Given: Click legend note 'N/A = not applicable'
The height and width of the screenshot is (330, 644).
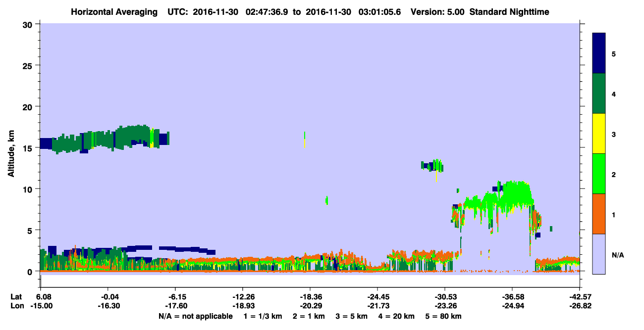Looking at the screenshot, I should [195, 316].
